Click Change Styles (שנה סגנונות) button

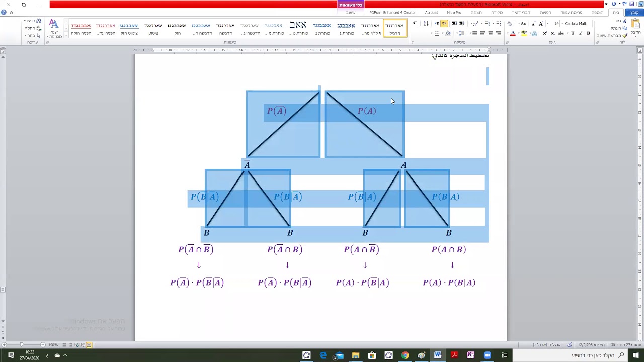[x=53, y=29]
